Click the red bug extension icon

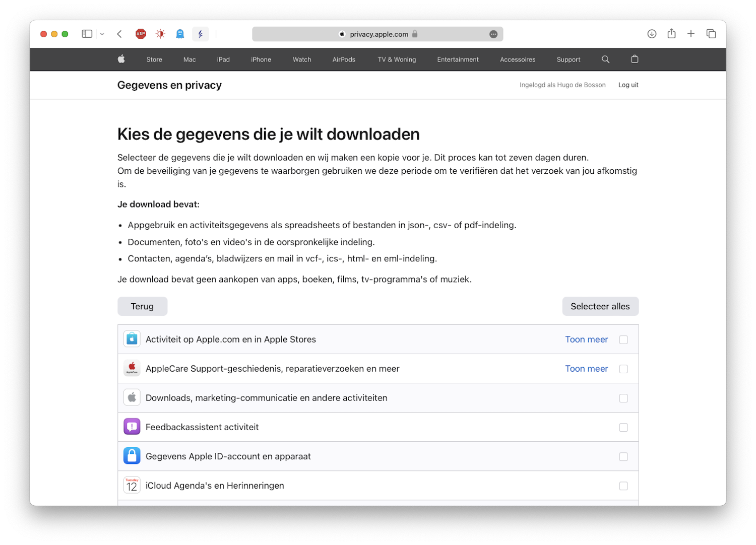[x=160, y=34]
